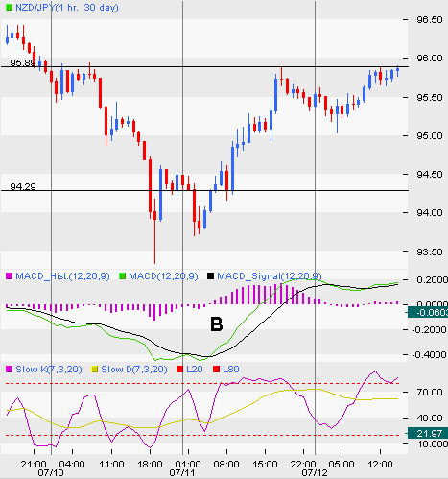The image size is (448, 479).
Task: Click the 21.97 stochastic value tag
Action: (x=428, y=434)
